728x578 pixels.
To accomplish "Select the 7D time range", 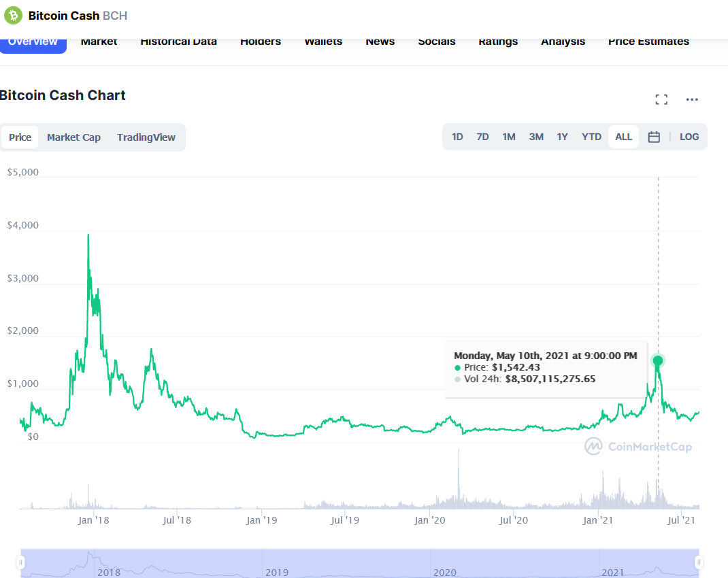I will pyautogui.click(x=482, y=137).
